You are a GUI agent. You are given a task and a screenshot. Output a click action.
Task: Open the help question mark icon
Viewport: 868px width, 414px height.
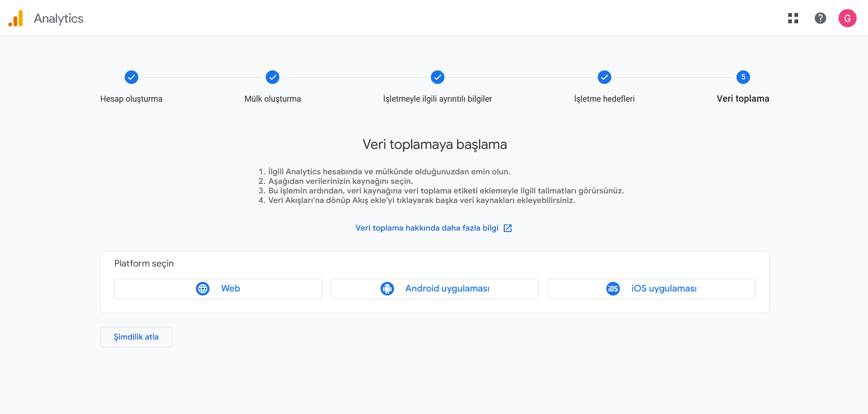(820, 18)
